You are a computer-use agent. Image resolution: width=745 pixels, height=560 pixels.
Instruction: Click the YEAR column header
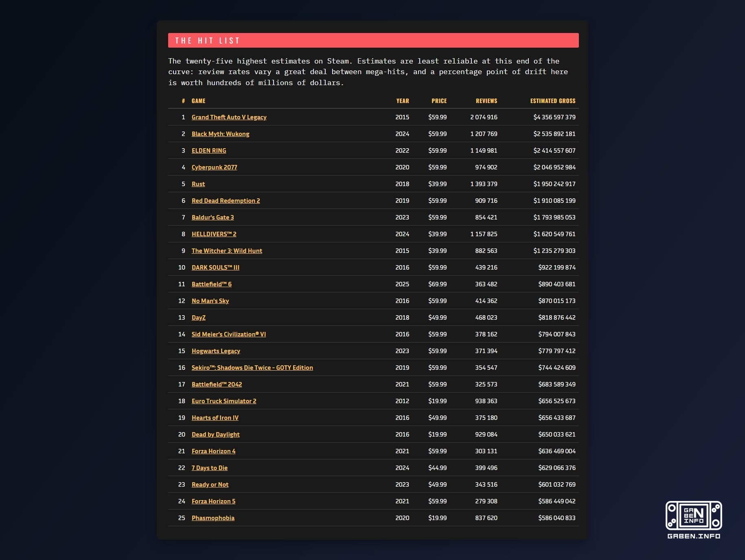tap(403, 101)
